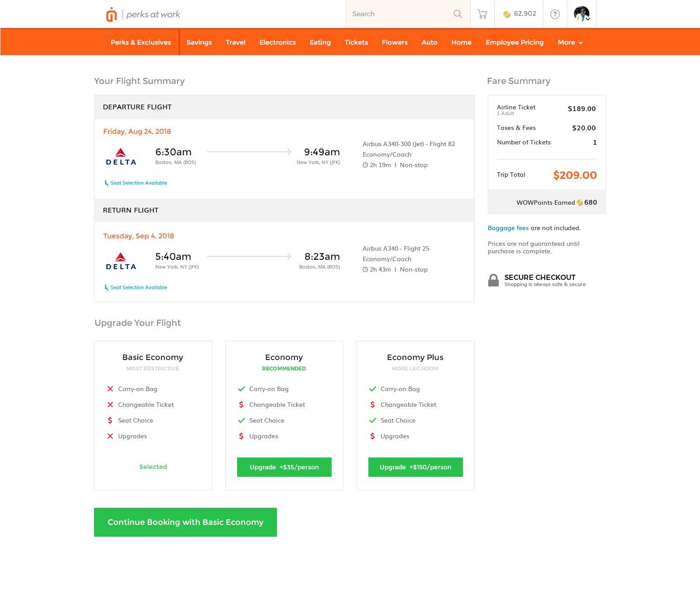Viewport: 700px width, 594px height.
Task: Focus the Search input field
Action: [x=398, y=14]
